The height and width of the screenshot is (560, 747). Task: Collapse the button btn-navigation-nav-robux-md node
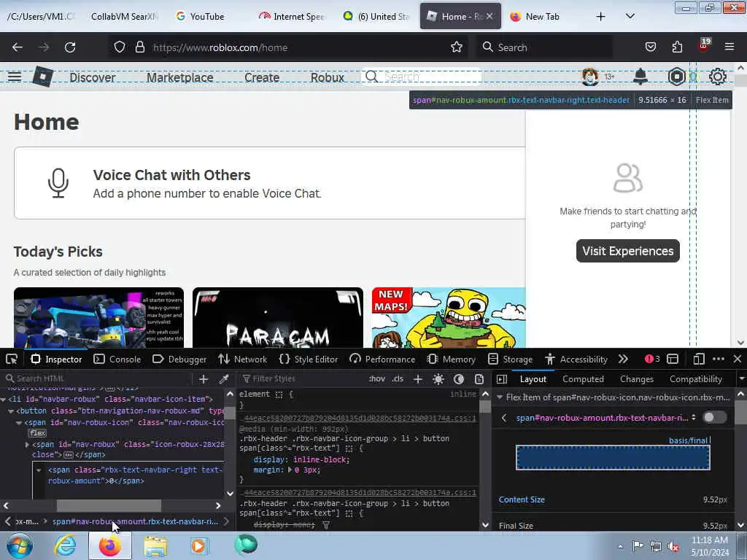click(11, 411)
